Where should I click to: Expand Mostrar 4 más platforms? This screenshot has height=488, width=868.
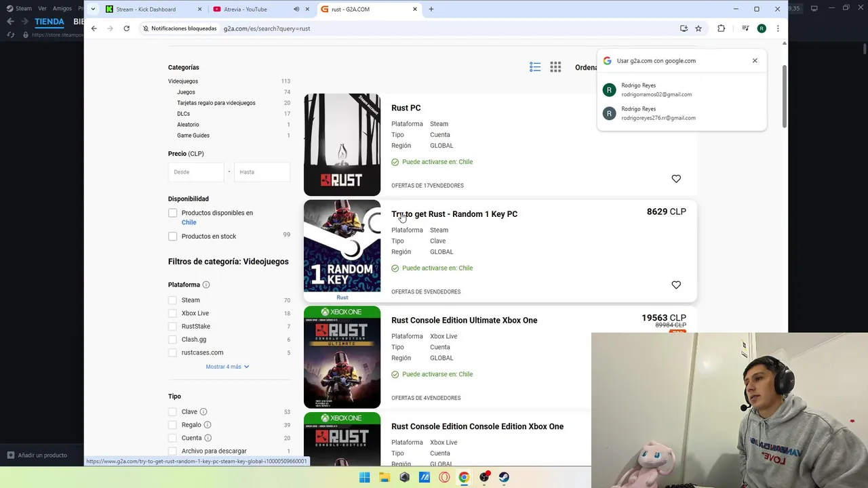[x=228, y=367]
